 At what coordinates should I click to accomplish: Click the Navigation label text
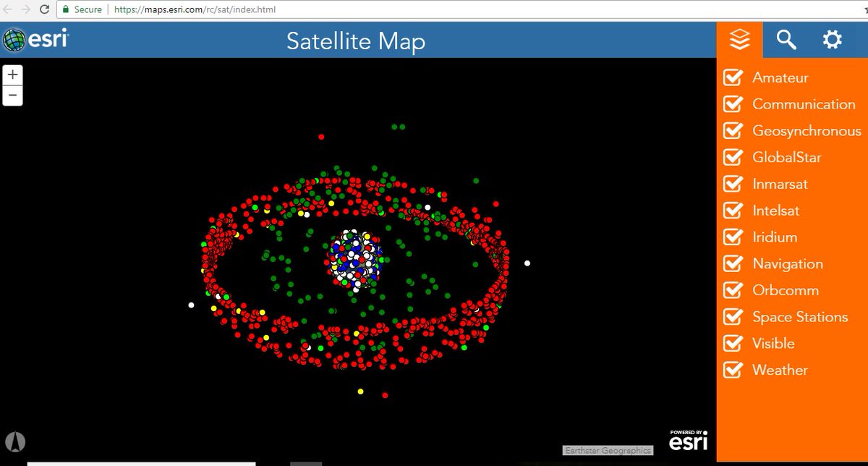788,264
